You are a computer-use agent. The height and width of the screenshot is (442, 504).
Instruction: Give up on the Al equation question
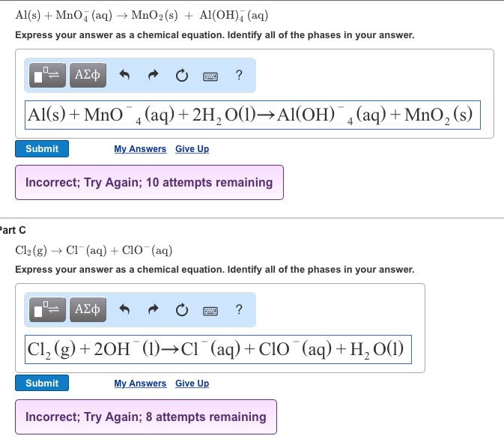click(x=192, y=149)
